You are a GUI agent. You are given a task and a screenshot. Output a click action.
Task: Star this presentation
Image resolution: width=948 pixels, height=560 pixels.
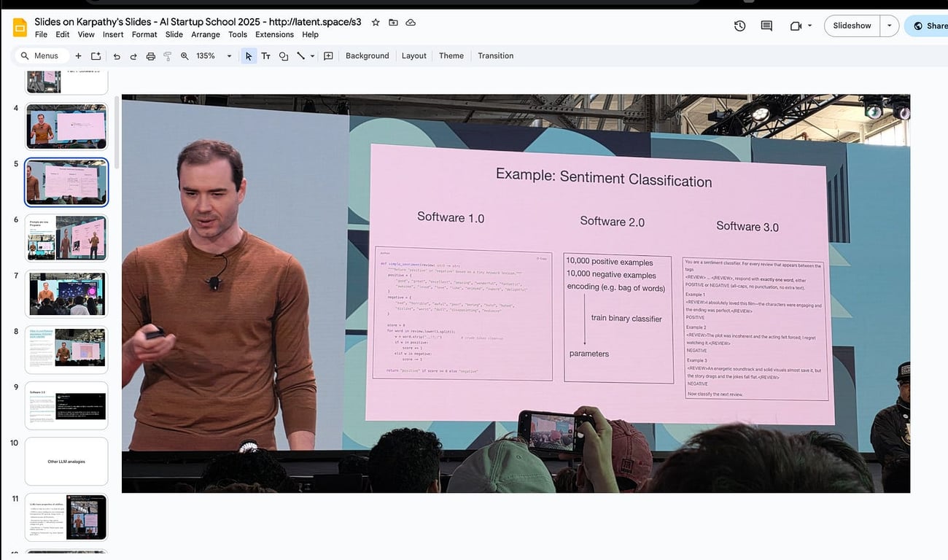(375, 22)
